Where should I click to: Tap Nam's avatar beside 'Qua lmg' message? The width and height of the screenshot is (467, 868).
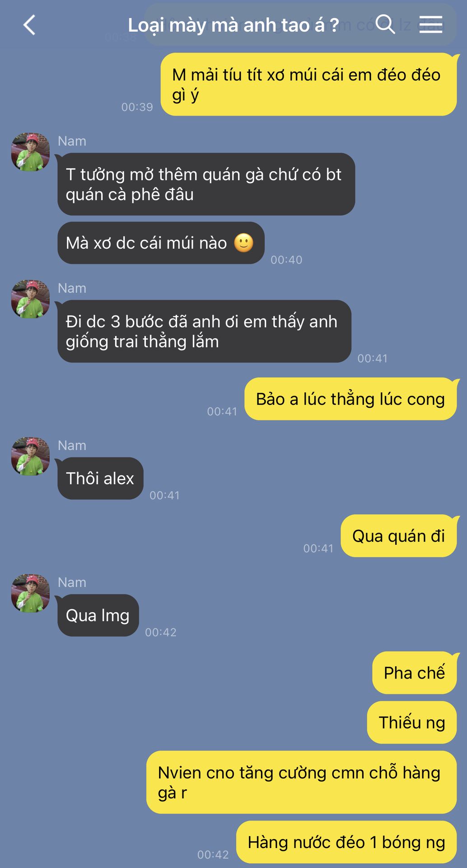click(x=30, y=593)
